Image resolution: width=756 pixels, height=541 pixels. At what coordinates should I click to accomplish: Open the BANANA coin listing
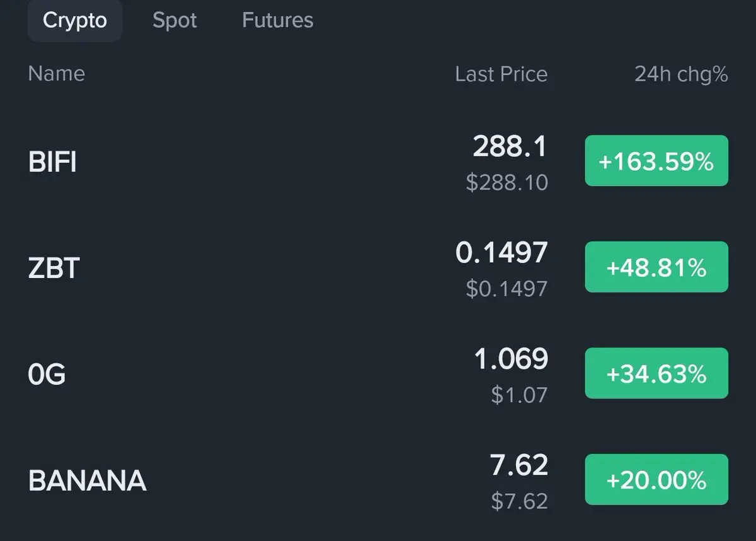(87, 481)
